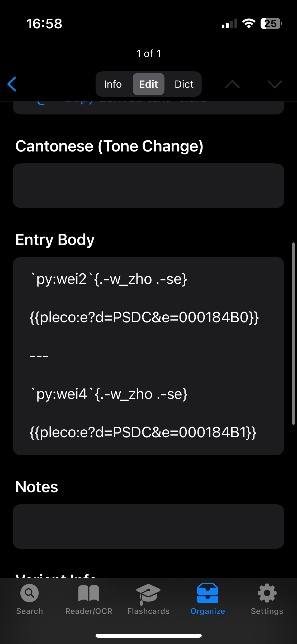The height and width of the screenshot is (644, 297).
Task: Go to next entry with down chevron
Action: pyautogui.click(x=275, y=84)
